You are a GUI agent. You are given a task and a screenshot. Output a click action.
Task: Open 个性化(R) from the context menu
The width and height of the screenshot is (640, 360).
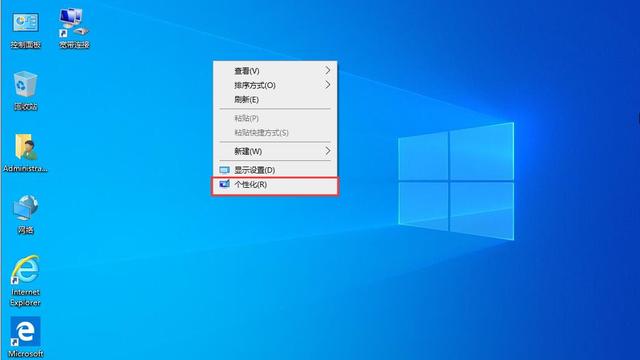click(275, 184)
